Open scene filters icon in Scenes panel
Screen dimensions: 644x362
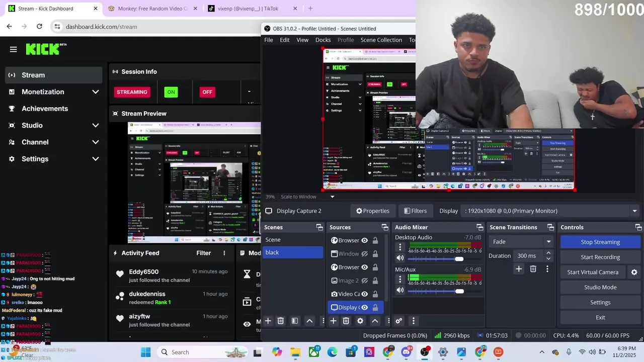pos(295,321)
